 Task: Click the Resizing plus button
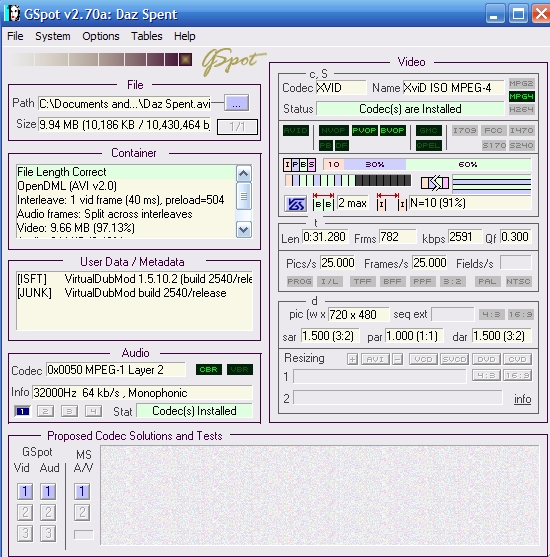(x=352, y=359)
